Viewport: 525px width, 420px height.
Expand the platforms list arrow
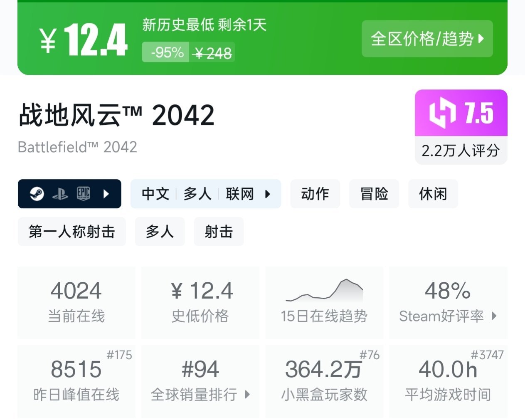pyautogui.click(x=106, y=194)
